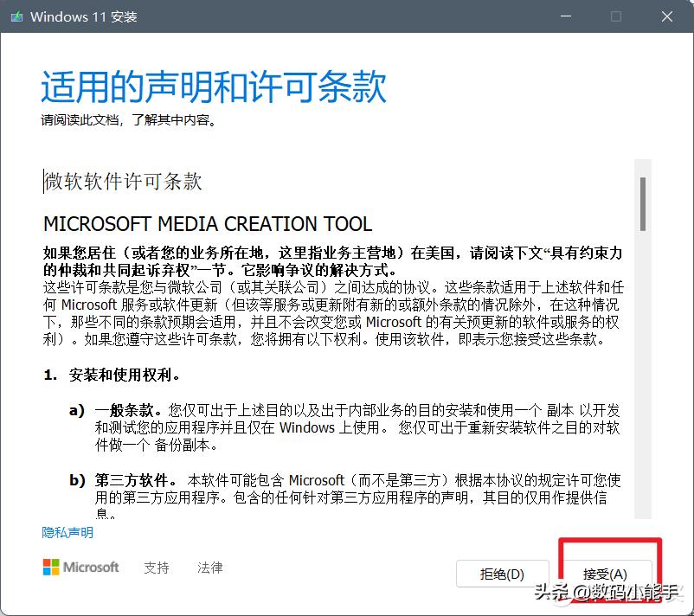
Task: Minimize the Windows 11 安装 window
Action: coord(565,16)
